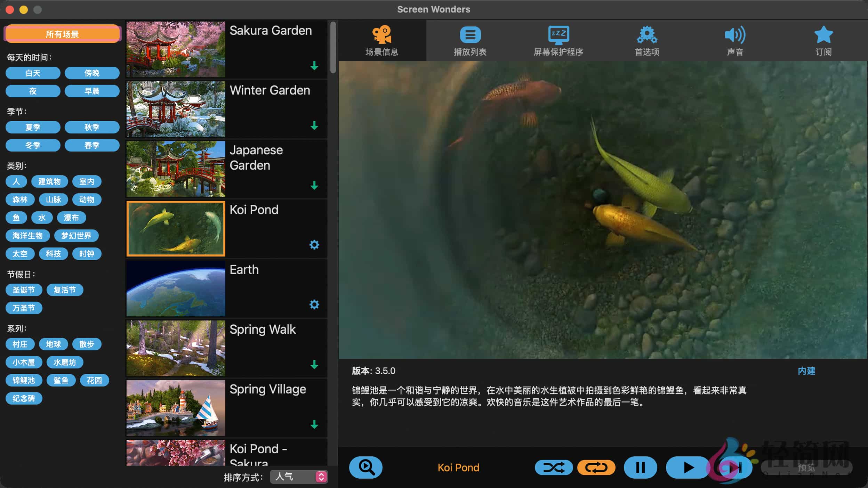868x488 pixels.
Task: Select the Spring Walk scene thumbnail
Action: [x=176, y=348]
